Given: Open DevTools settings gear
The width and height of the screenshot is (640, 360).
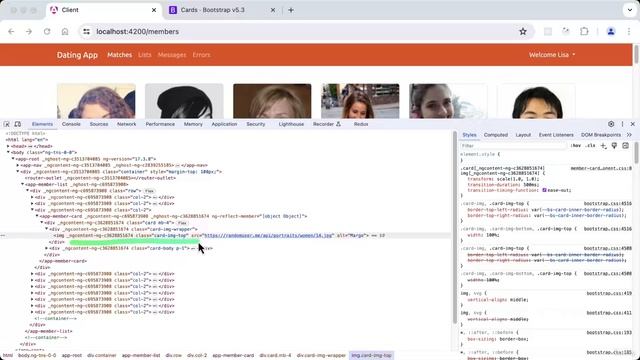Looking at the screenshot, I should (x=611, y=124).
